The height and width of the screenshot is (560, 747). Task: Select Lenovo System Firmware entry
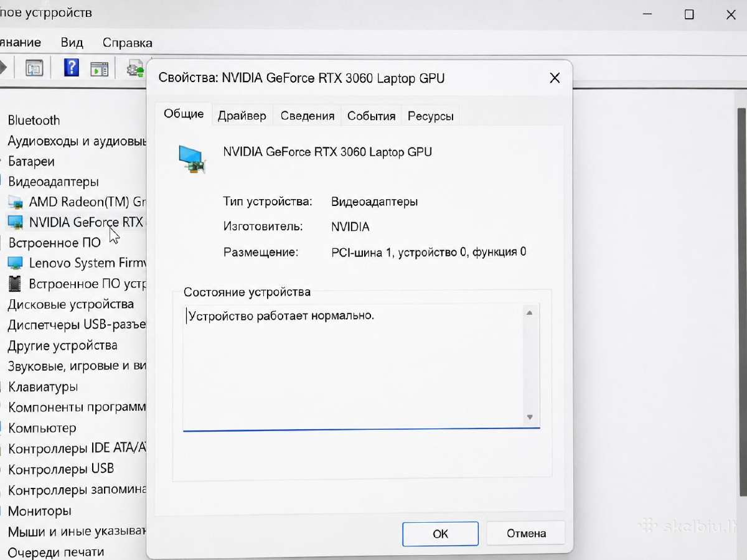tap(87, 263)
